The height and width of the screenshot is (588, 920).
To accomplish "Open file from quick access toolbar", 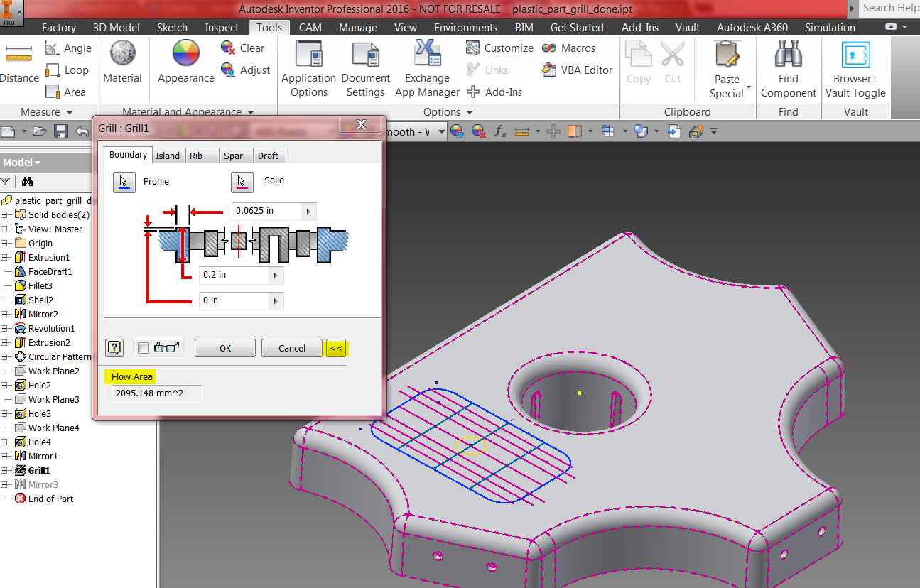I will [40, 131].
